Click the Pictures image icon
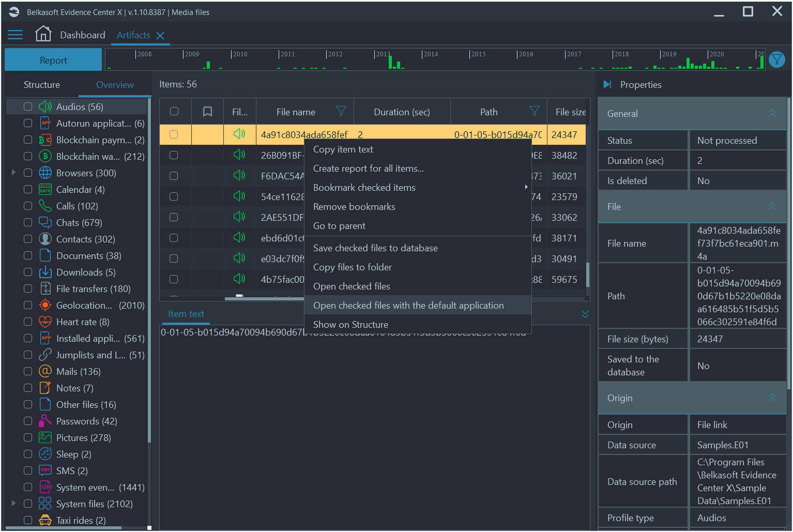This screenshot has height=532, width=793. click(45, 437)
